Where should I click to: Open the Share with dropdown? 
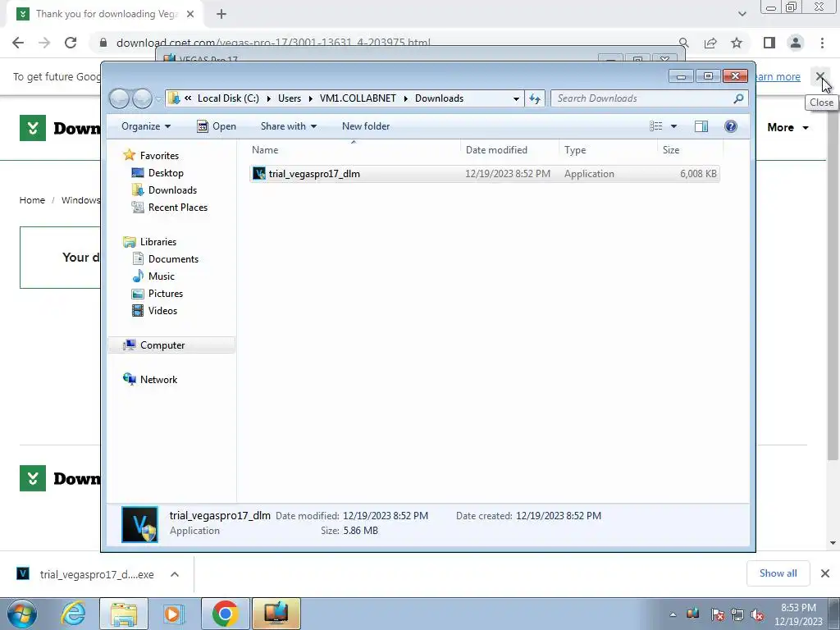tap(288, 126)
